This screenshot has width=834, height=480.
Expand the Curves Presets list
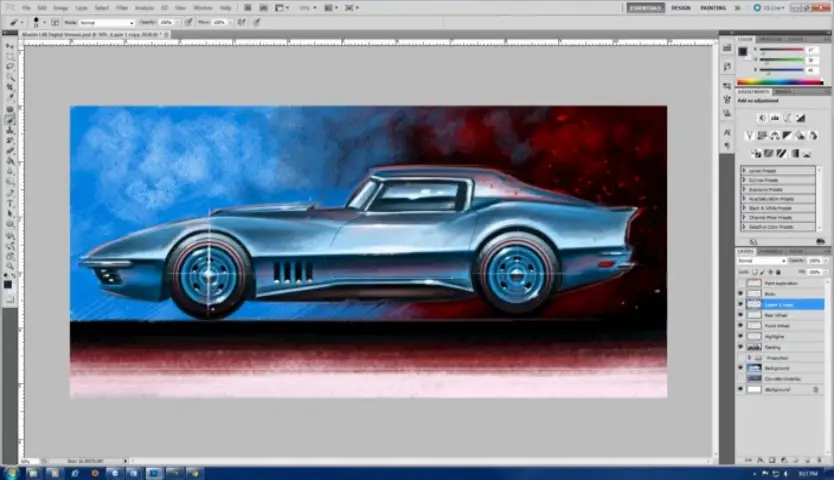[x=744, y=180]
